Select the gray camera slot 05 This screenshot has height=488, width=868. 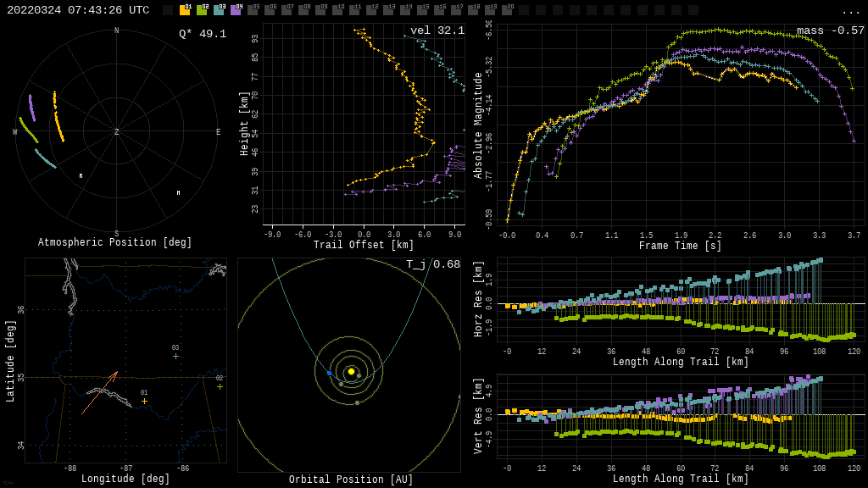[253, 10]
